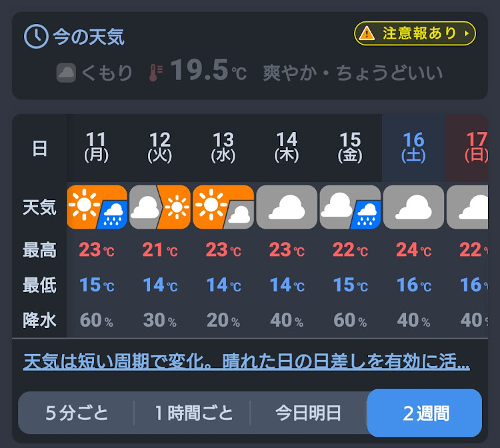Viewport: 500px width, 448px height.
Task: Click Saturday 16's cloudy weather icon
Action: coord(413,207)
